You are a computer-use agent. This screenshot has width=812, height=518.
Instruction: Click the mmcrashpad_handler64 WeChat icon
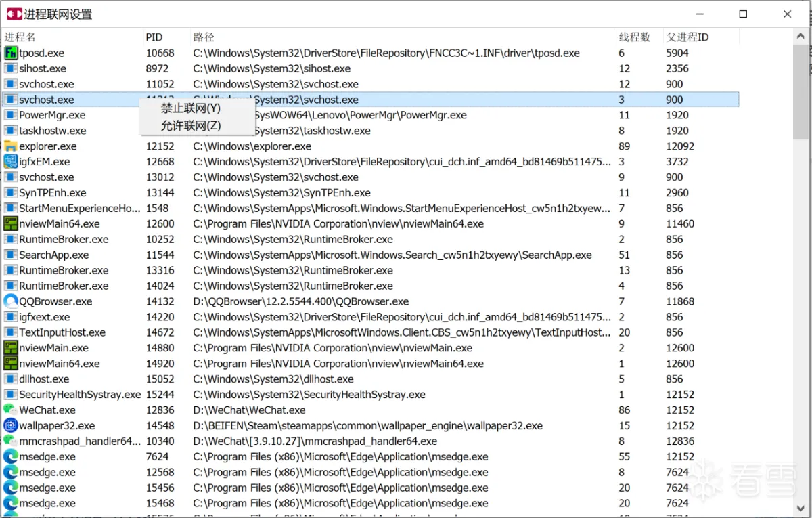coord(11,441)
